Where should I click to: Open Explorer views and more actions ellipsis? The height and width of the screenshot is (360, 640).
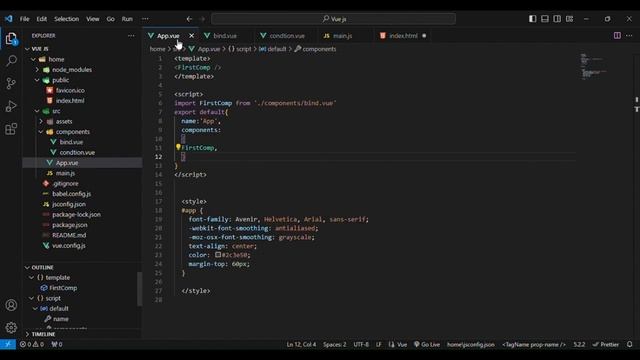point(131,36)
